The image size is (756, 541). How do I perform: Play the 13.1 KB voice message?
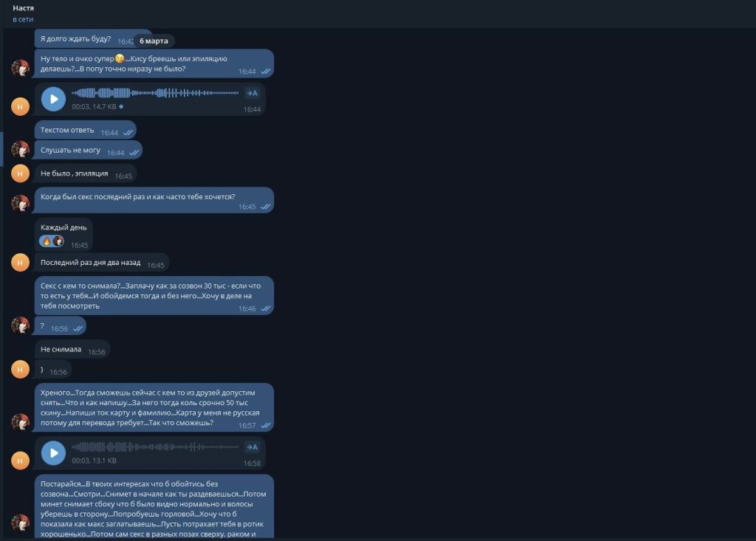coord(53,452)
